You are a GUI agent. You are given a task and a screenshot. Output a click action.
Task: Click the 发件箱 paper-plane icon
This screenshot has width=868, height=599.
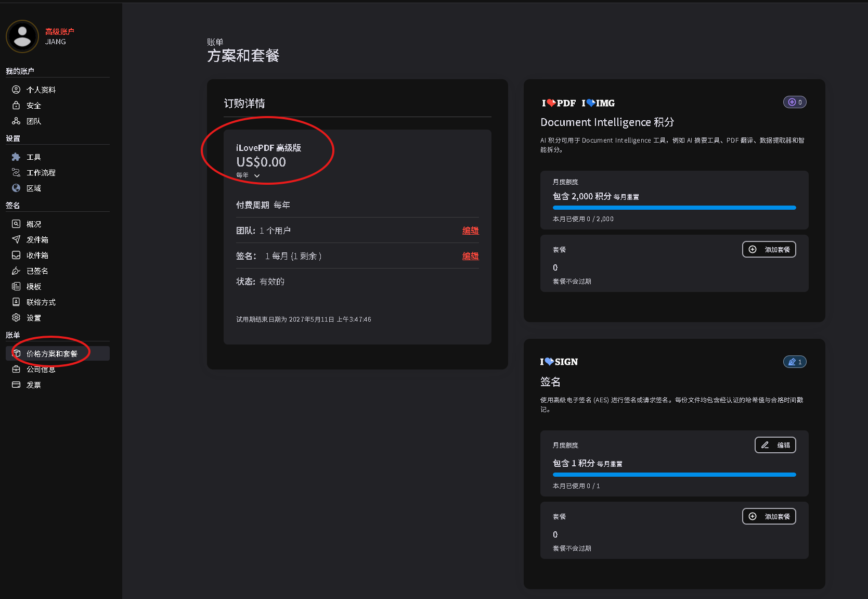pos(16,239)
